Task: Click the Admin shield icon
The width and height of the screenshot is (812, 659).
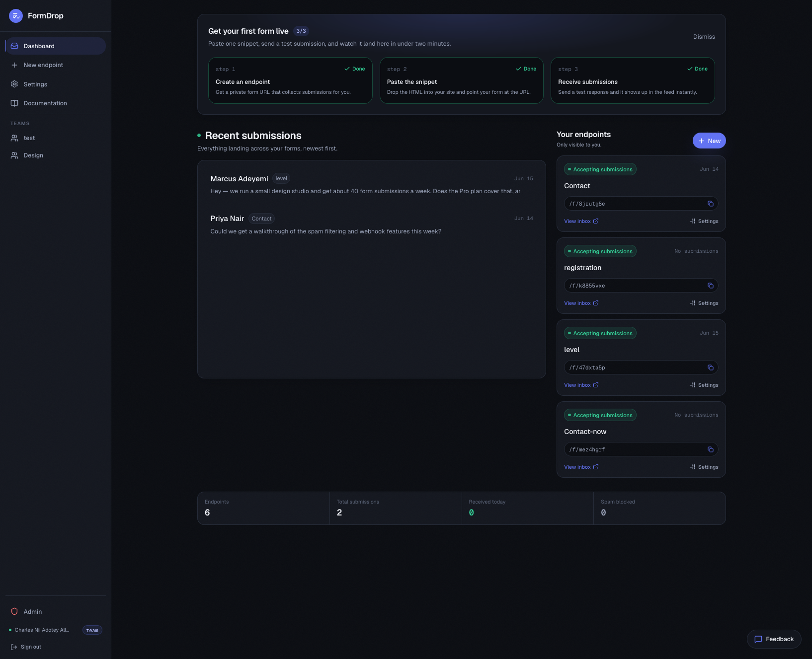Action: coord(14,612)
